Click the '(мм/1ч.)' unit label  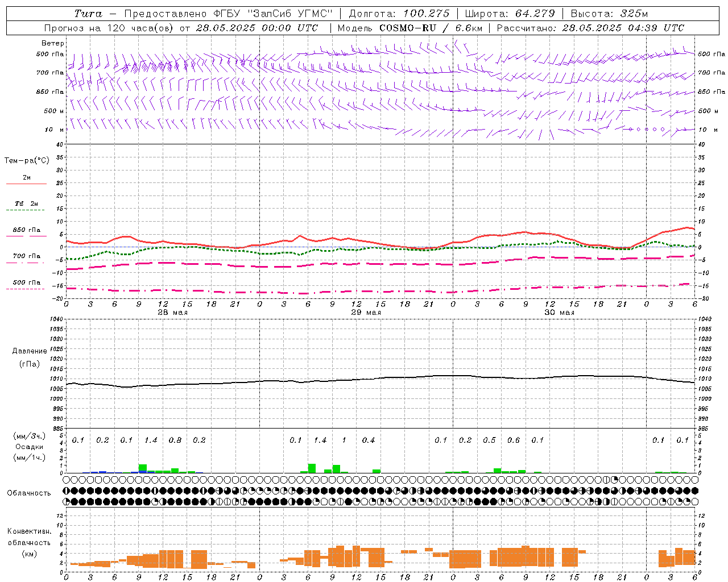point(30,458)
